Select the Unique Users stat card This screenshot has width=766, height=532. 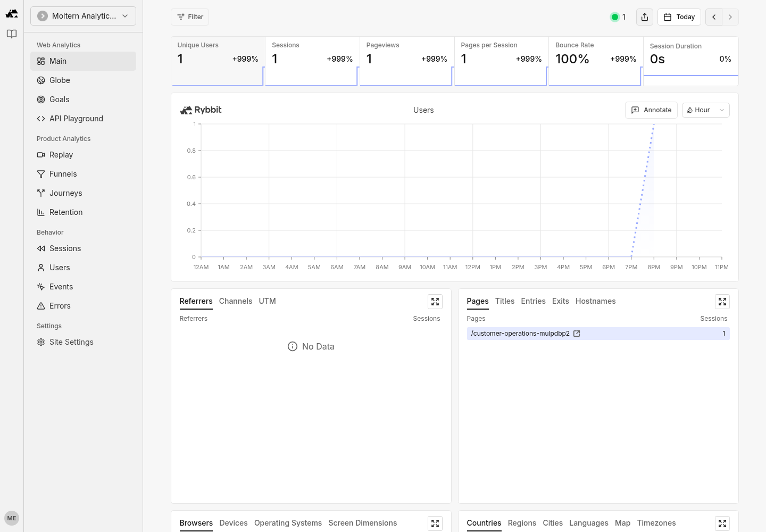click(218, 61)
